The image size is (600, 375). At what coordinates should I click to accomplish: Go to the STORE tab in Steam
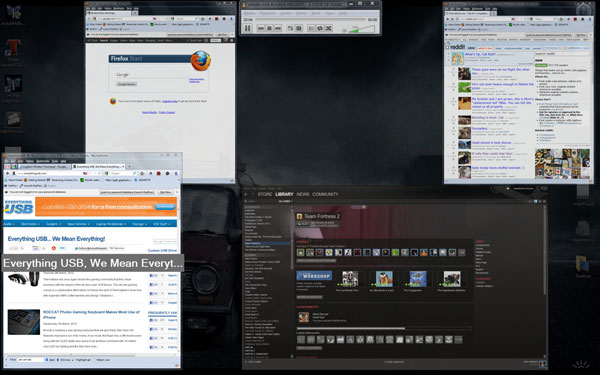(265, 194)
